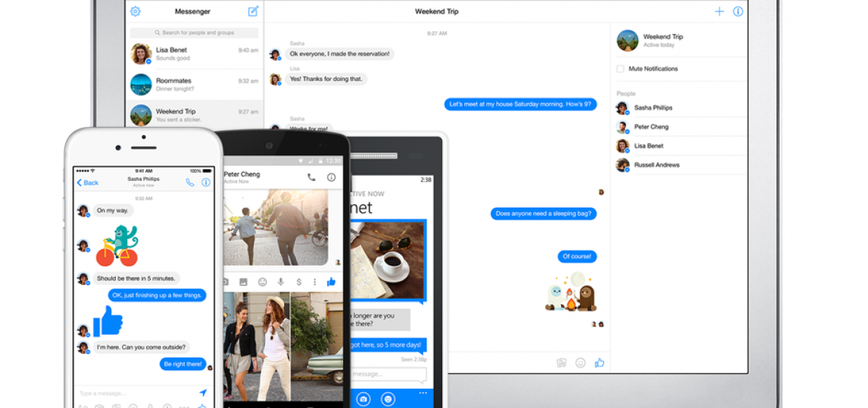868x408 pixels.
Task: Tap the 'so 5 more days!' bubble on the Windows phone
Action: click(x=388, y=345)
